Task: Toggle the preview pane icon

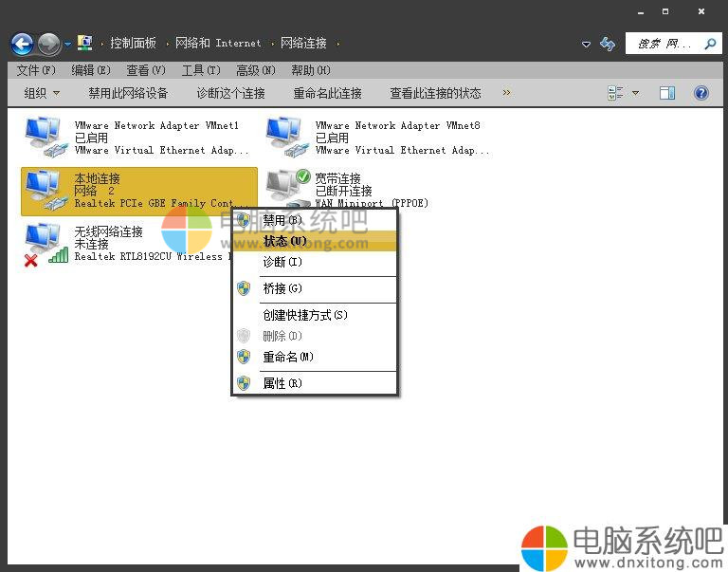Action: [x=667, y=93]
